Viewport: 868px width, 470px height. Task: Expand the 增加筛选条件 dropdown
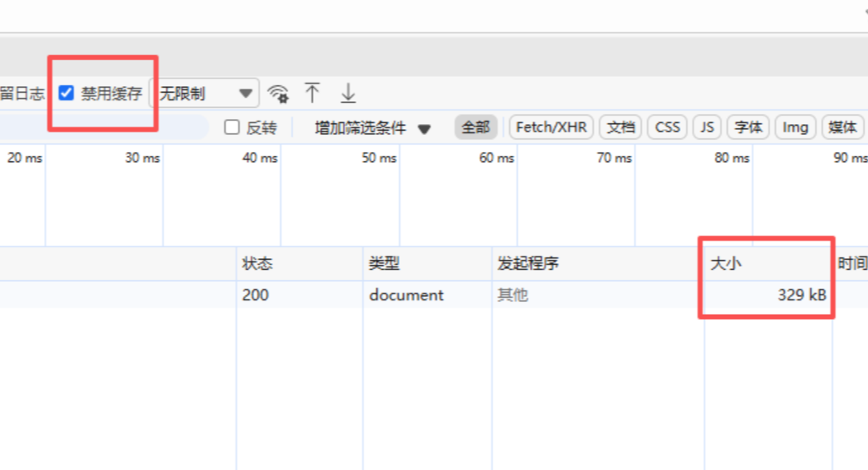[372, 128]
